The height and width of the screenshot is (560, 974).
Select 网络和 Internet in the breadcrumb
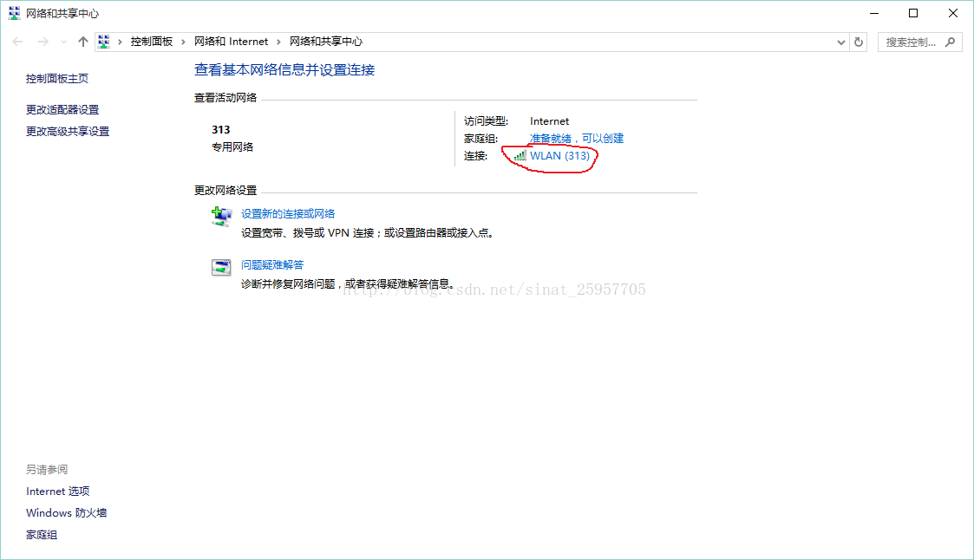[231, 42]
